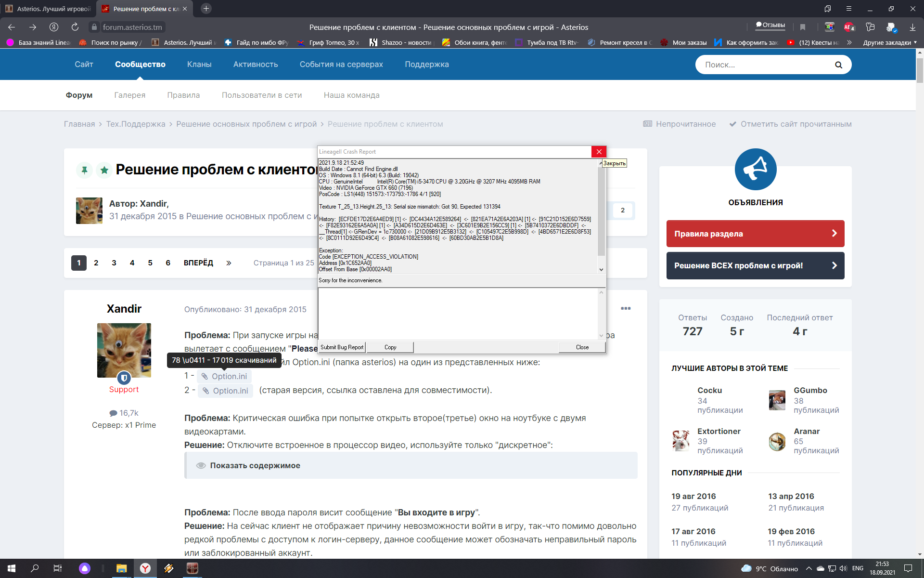
Task: Switch to 'Asterios. Лучший игровой' browser tab
Action: click(48, 9)
